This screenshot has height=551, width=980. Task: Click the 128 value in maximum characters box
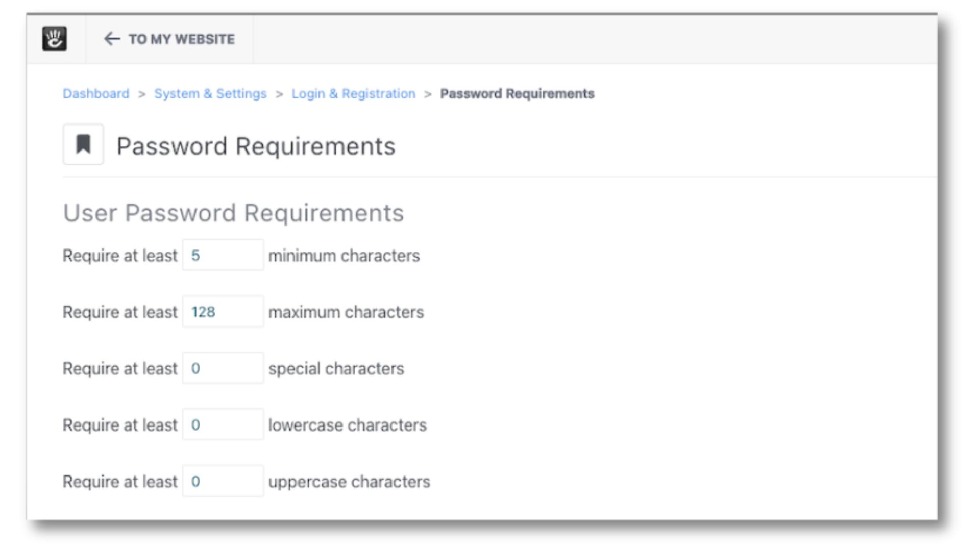click(x=204, y=312)
